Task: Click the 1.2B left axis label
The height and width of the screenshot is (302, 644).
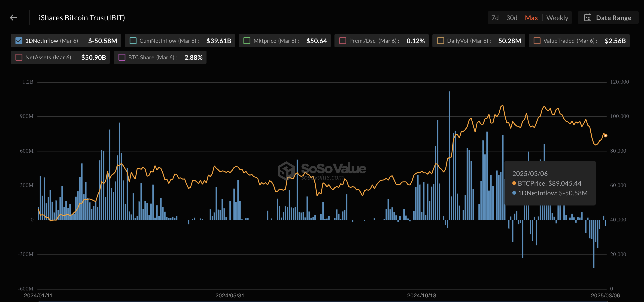Action: (28, 82)
